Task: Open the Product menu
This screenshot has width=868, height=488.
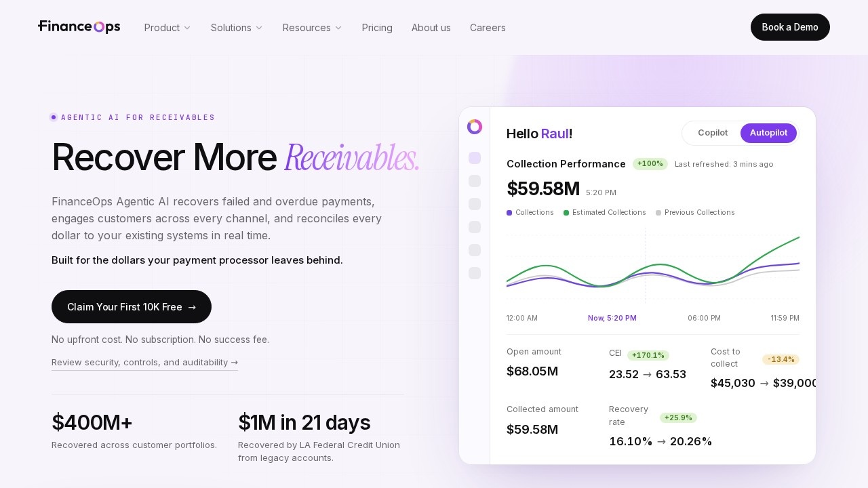Action: pyautogui.click(x=167, y=28)
